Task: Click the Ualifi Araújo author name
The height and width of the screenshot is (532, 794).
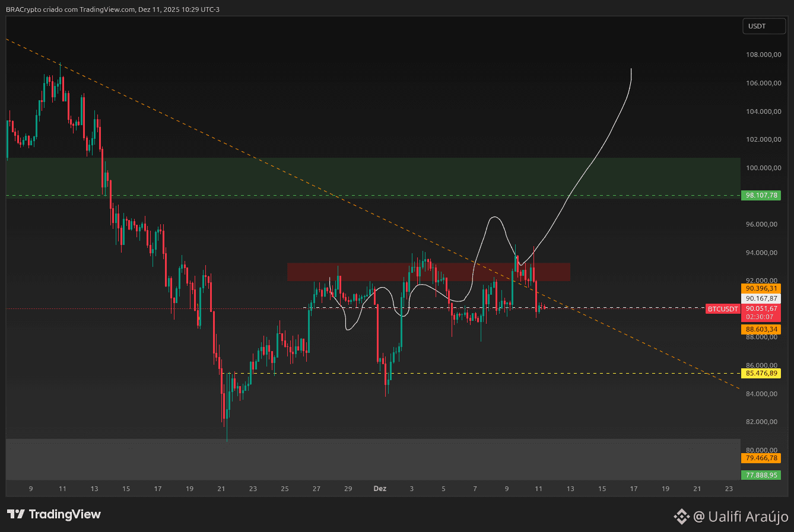Action: pyautogui.click(x=748, y=517)
